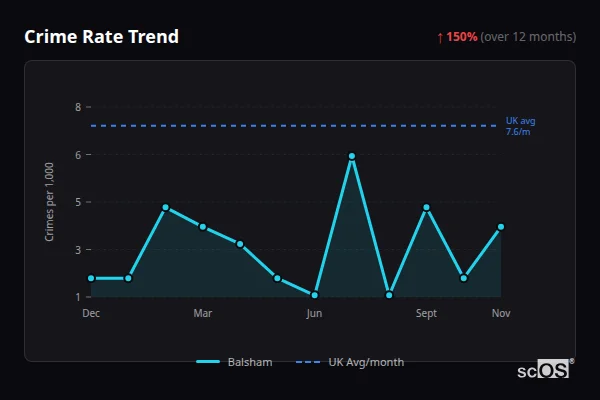The width and height of the screenshot is (600, 400).
Task: Select the Nov data point at the line's end
Action: pyautogui.click(x=501, y=227)
